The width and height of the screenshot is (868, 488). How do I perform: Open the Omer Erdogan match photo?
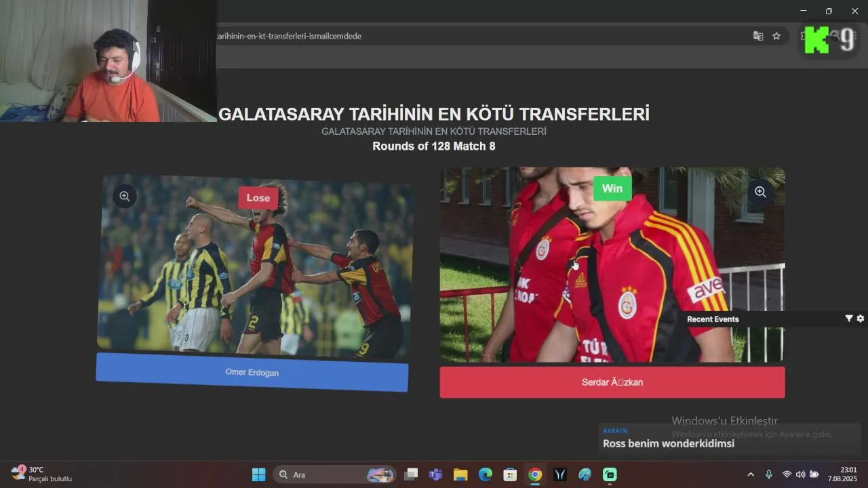[x=254, y=266]
